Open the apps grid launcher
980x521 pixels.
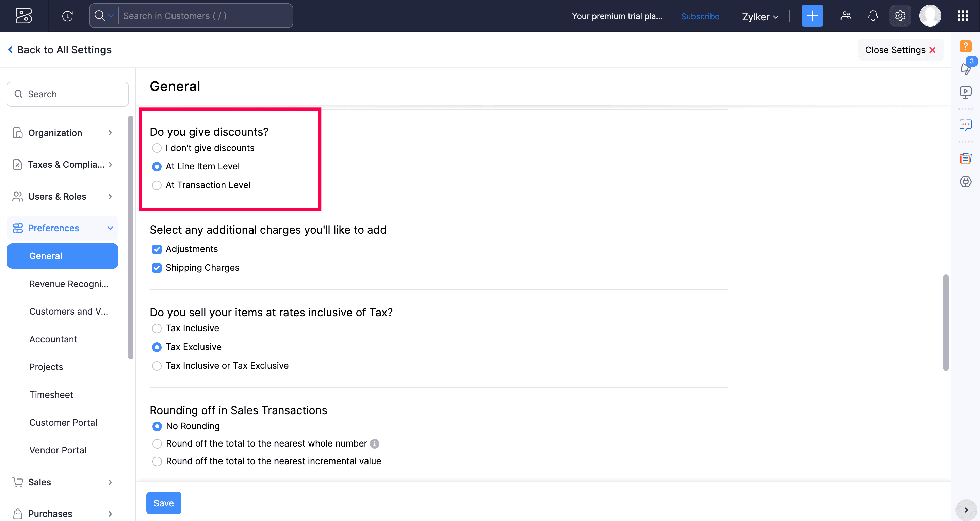tap(963, 16)
